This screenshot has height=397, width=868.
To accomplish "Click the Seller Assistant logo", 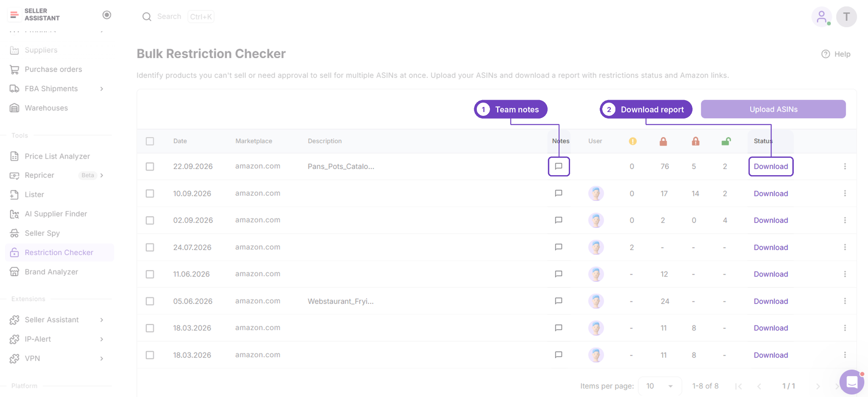I will [34, 15].
